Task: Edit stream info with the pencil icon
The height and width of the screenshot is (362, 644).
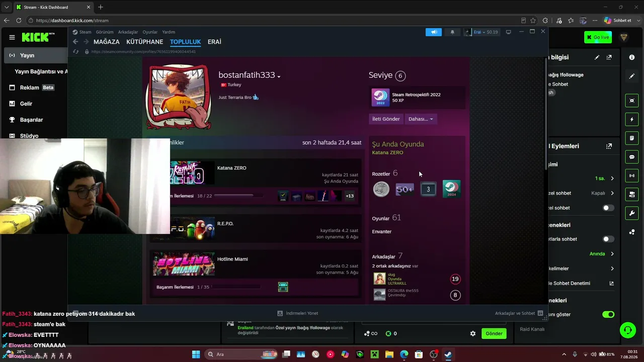Action: (x=597, y=57)
